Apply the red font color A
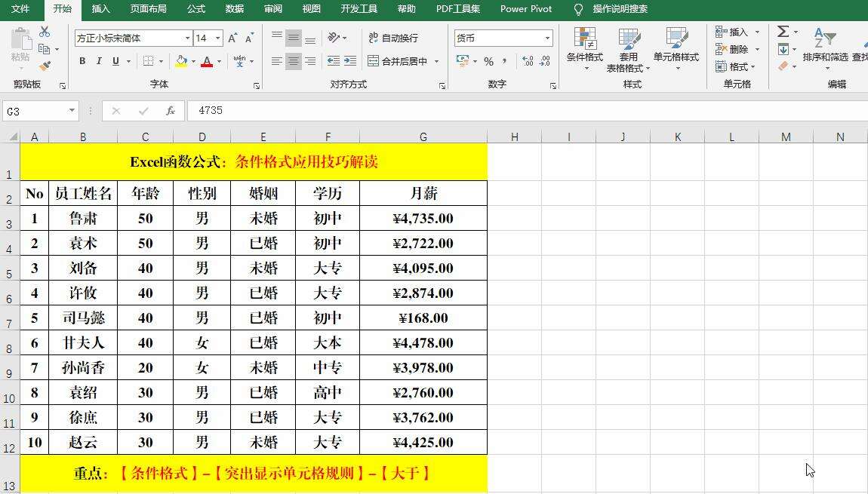Image resolution: width=868 pixels, height=494 pixels. tap(207, 61)
